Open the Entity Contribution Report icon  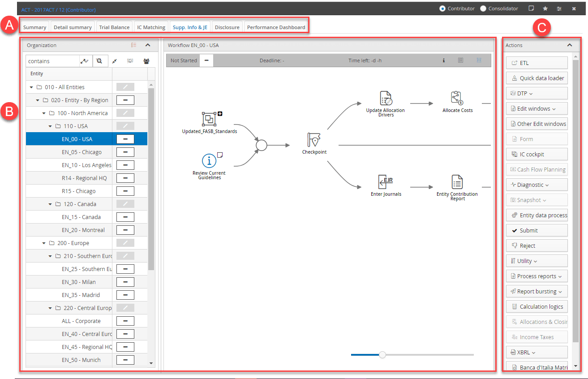[456, 182]
